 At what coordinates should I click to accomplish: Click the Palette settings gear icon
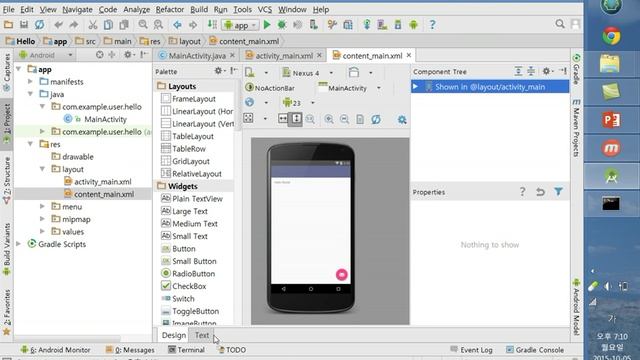click(219, 71)
